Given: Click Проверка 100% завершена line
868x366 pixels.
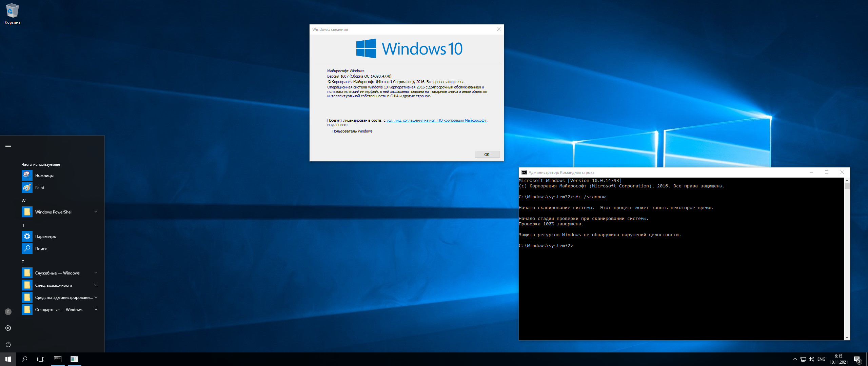Looking at the screenshot, I should point(551,224).
